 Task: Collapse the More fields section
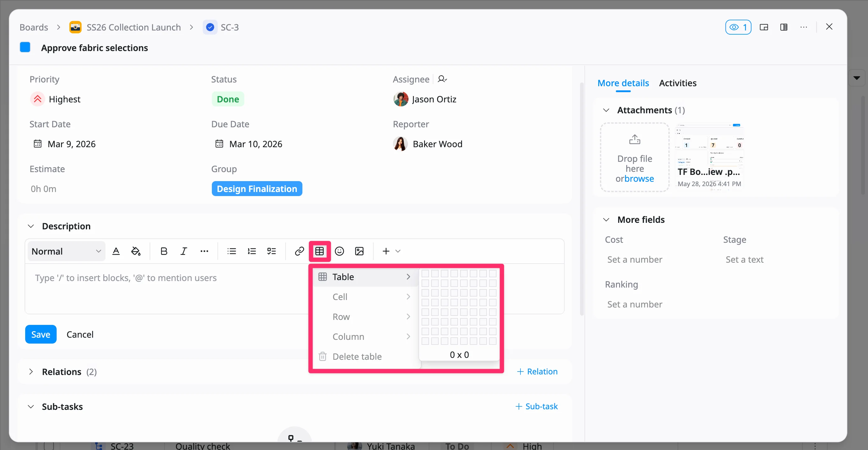point(606,220)
